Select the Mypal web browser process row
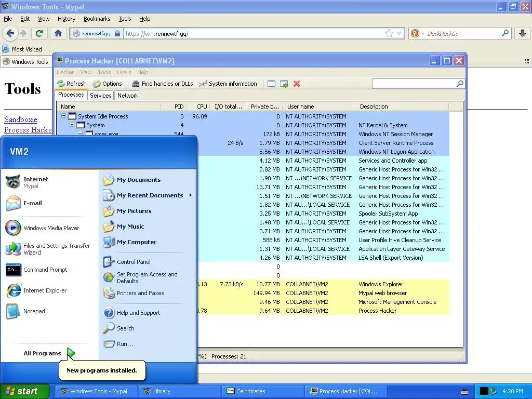The image size is (532, 399). tap(323, 293)
